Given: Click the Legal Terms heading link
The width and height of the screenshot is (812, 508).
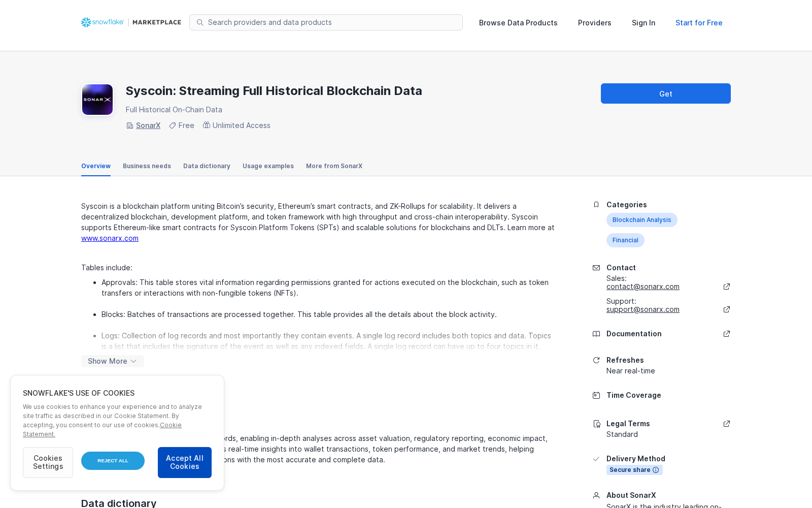Looking at the screenshot, I should tap(628, 424).
